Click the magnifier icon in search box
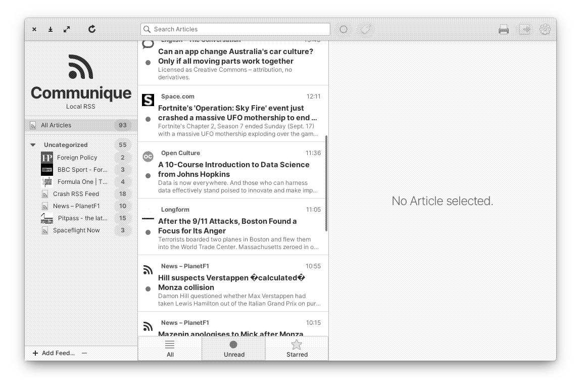 tap(147, 29)
